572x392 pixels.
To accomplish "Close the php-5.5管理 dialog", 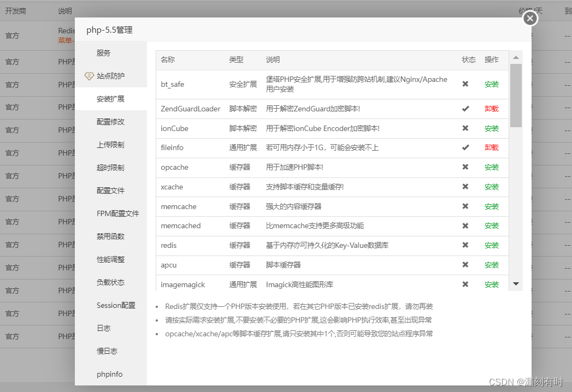I will pyautogui.click(x=529, y=18).
